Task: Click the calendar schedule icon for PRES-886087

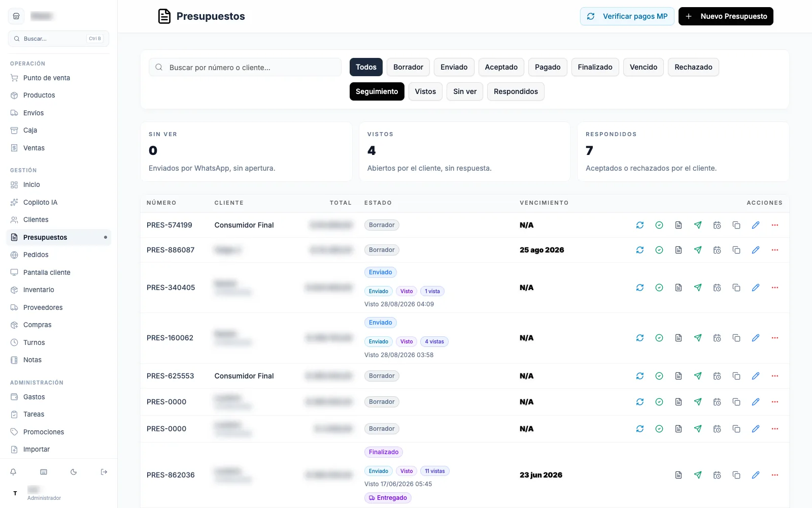Action: point(717,250)
